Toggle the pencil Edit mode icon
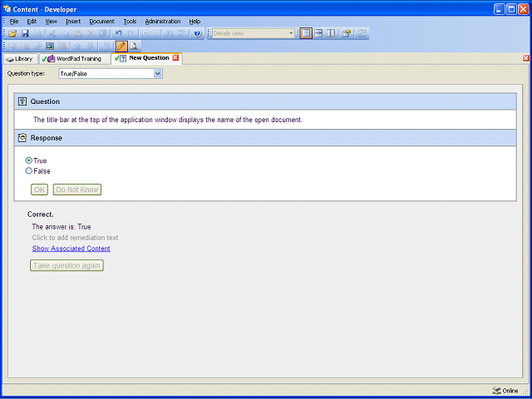Image resolution: width=532 pixels, height=399 pixels. (x=121, y=47)
